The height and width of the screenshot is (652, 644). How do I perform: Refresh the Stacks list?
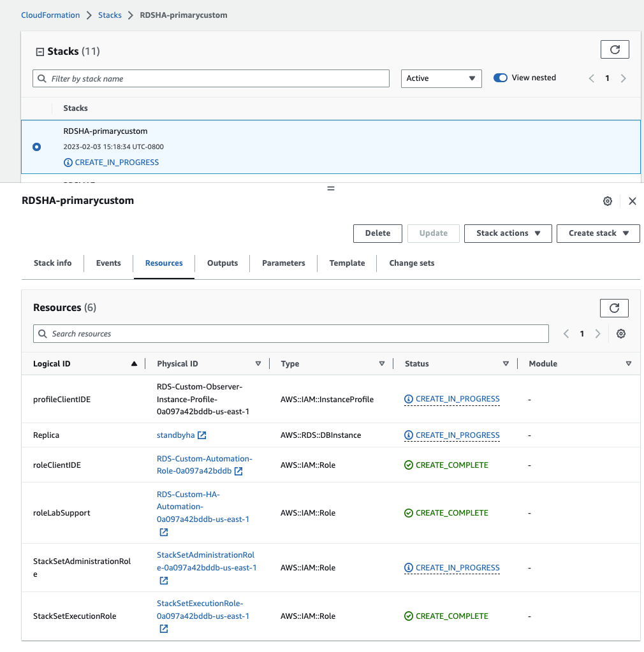point(615,50)
